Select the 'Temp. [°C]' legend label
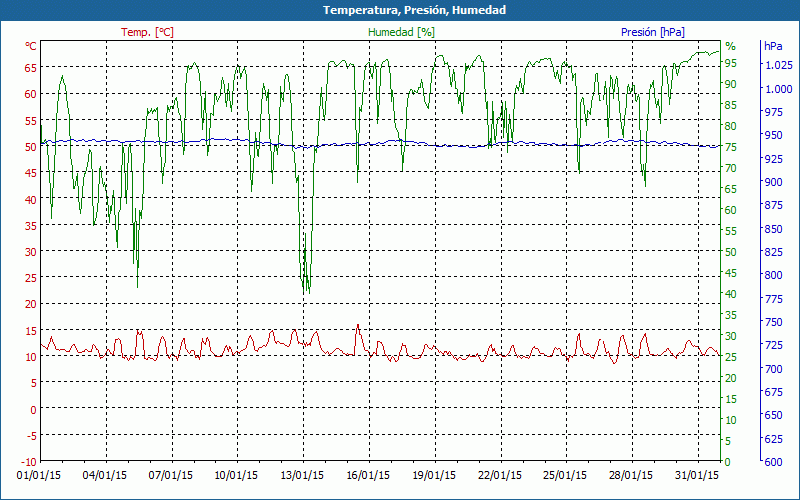 click(x=147, y=32)
